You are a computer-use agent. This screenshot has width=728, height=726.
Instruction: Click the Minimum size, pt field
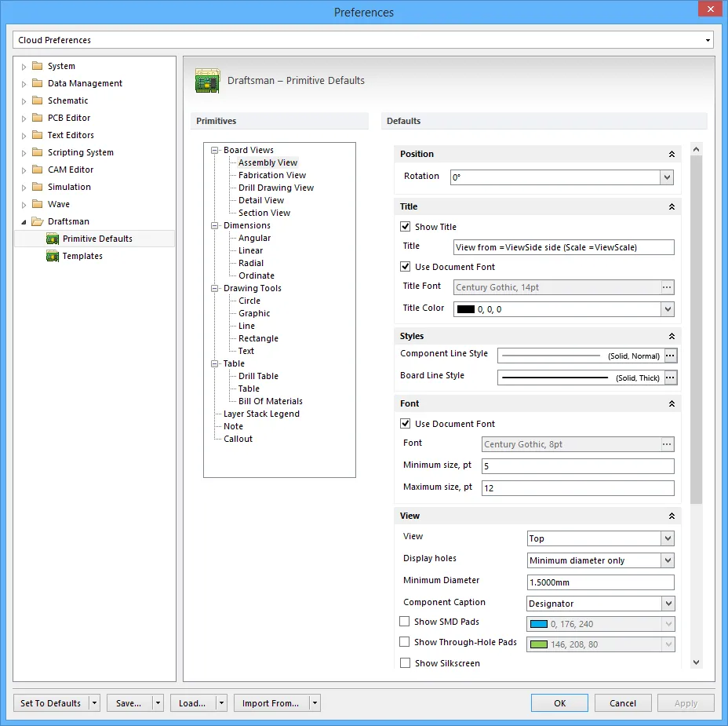[577, 466]
